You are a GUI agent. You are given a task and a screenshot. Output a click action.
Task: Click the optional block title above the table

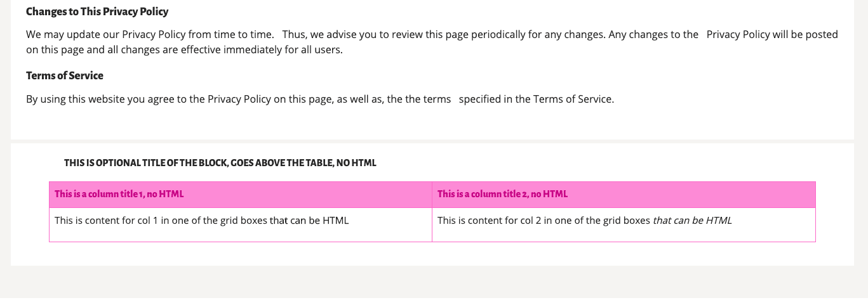tap(220, 163)
